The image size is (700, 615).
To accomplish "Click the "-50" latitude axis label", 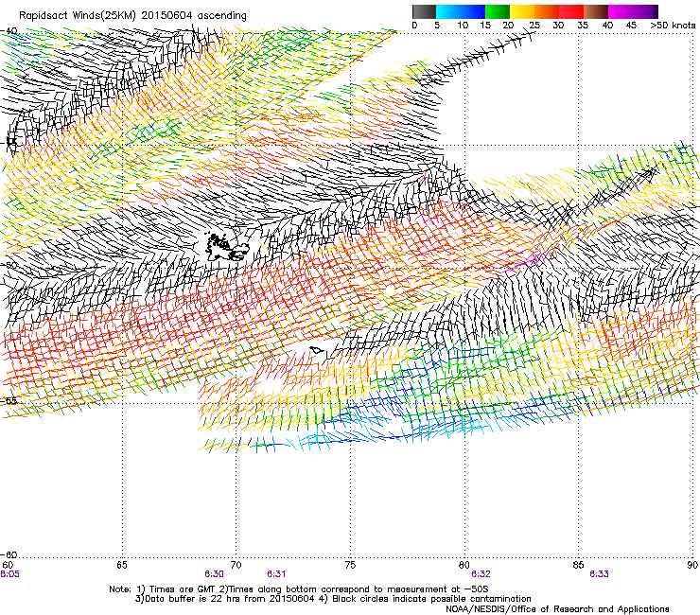I will coord(9,265).
